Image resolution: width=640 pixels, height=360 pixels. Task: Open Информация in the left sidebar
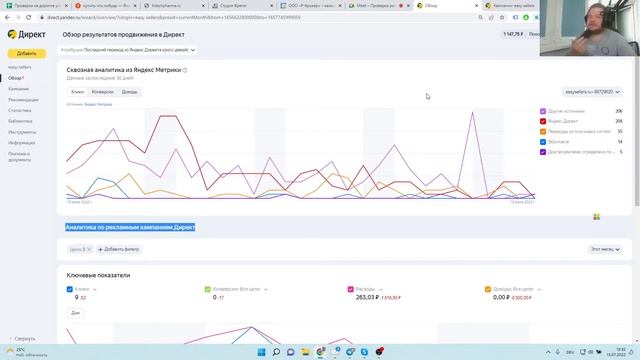22,143
